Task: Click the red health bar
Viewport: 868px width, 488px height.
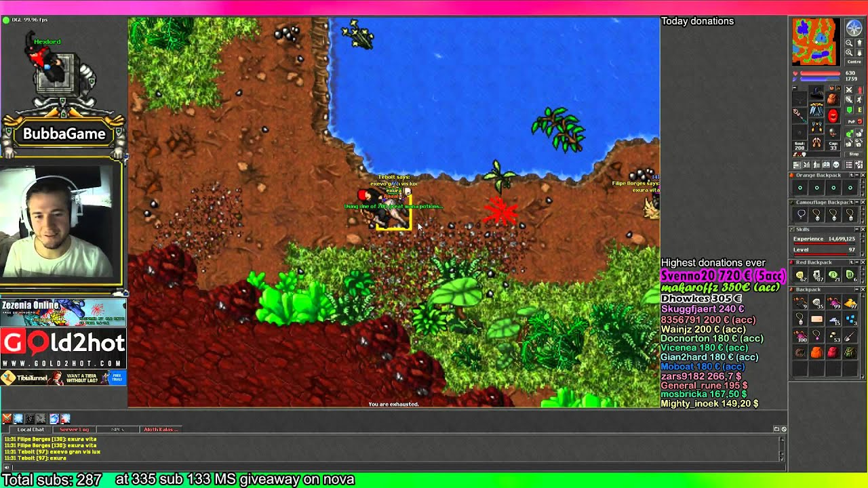Action: (x=821, y=73)
